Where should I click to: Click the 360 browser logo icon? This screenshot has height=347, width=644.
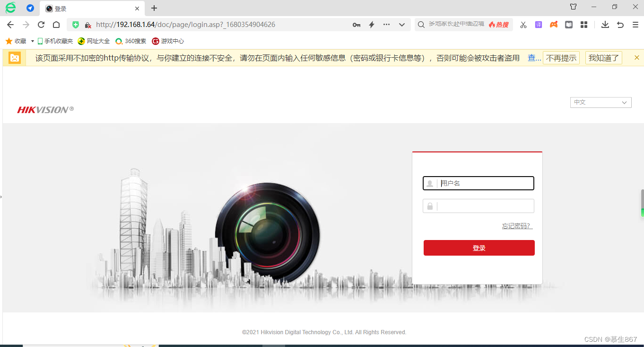tap(10, 8)
